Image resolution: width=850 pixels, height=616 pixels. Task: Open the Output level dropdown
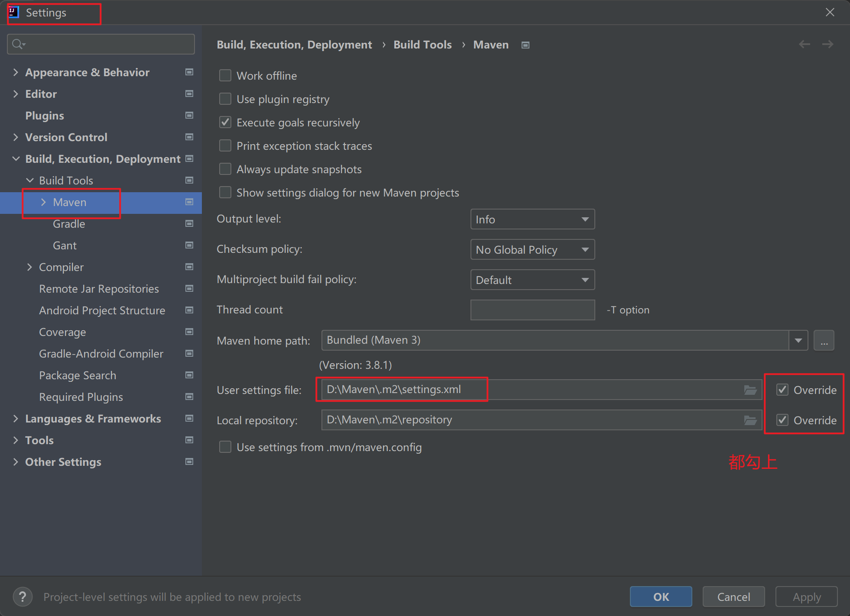532,219
